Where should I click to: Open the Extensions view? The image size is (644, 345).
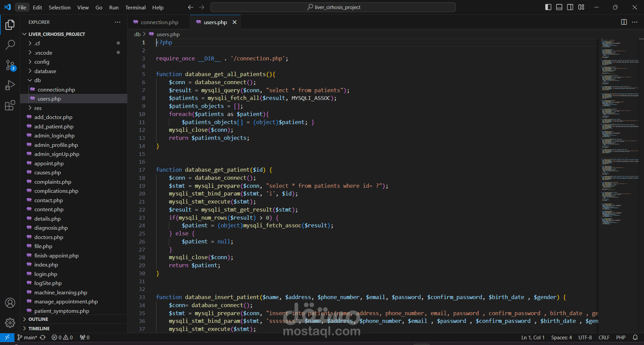coord(10,106)
